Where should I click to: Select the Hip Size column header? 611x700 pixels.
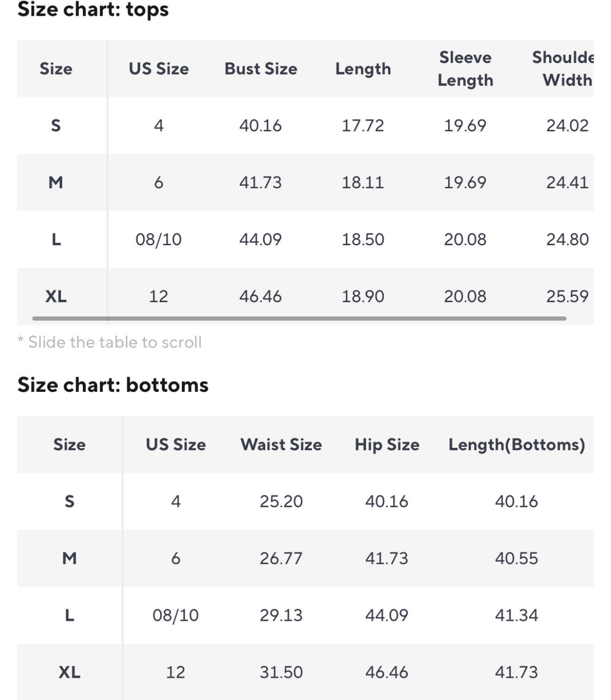pos(387,445)
